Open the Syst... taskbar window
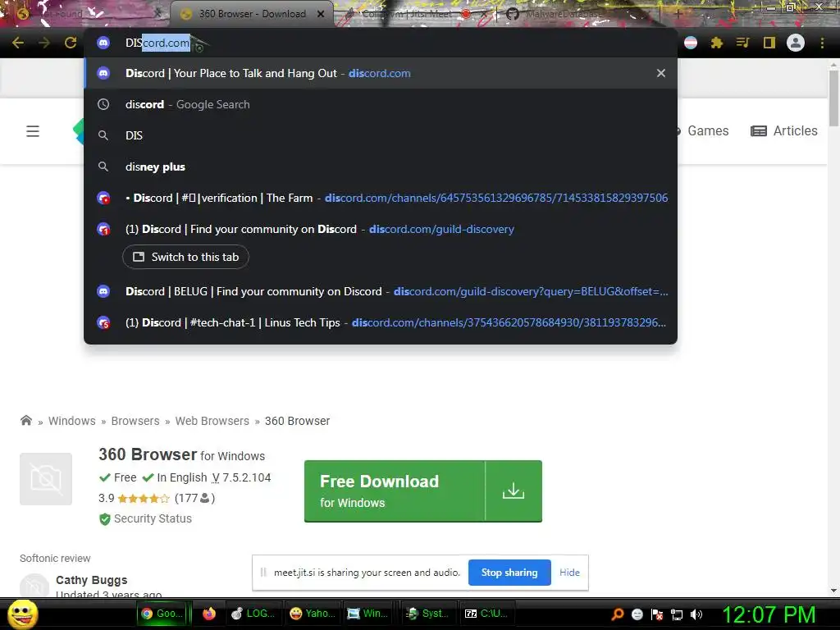840x630 pixels. pos(427,614)
